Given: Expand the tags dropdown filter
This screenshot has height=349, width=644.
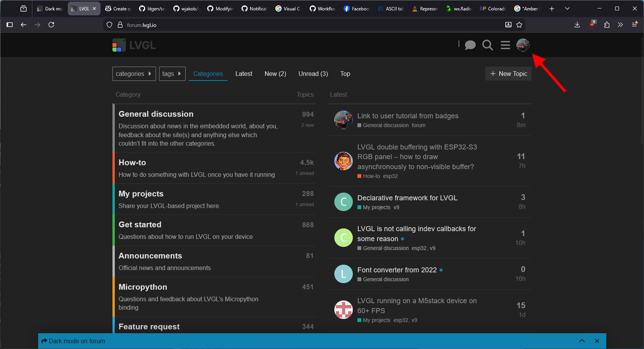Looking at the screenshot, I should [172, 74].
